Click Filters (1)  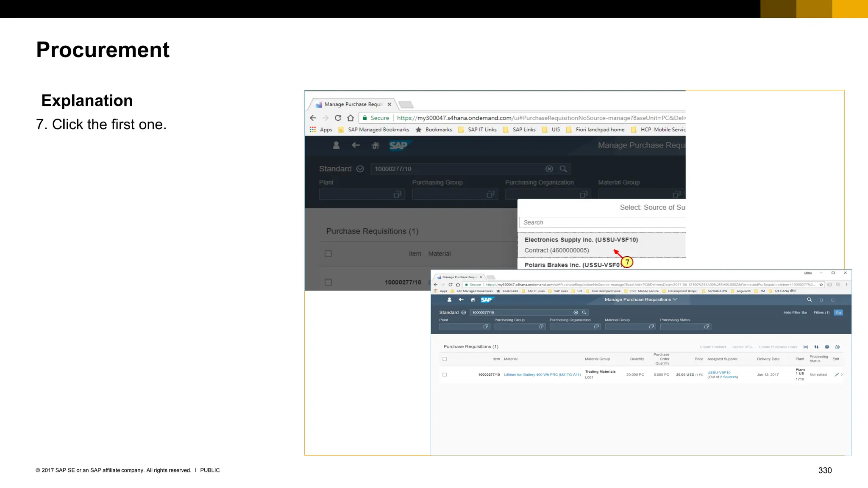[x=821, y=313]
